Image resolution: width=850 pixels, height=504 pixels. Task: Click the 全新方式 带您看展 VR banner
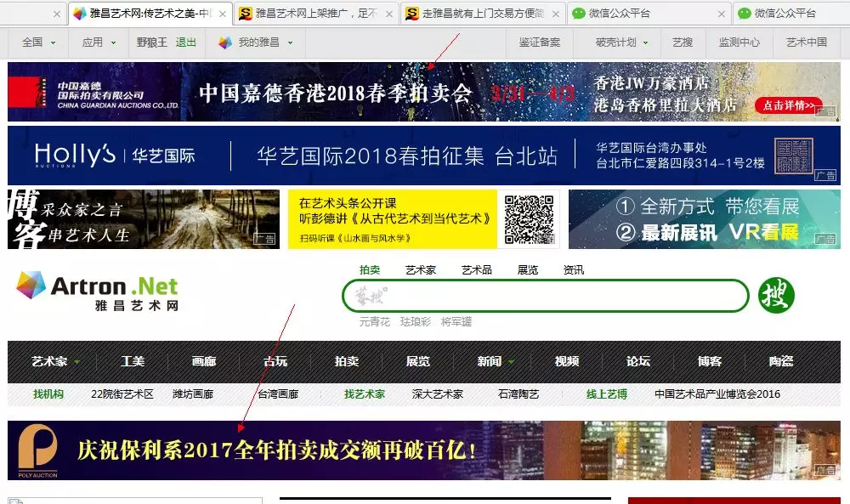click(705, 219)
